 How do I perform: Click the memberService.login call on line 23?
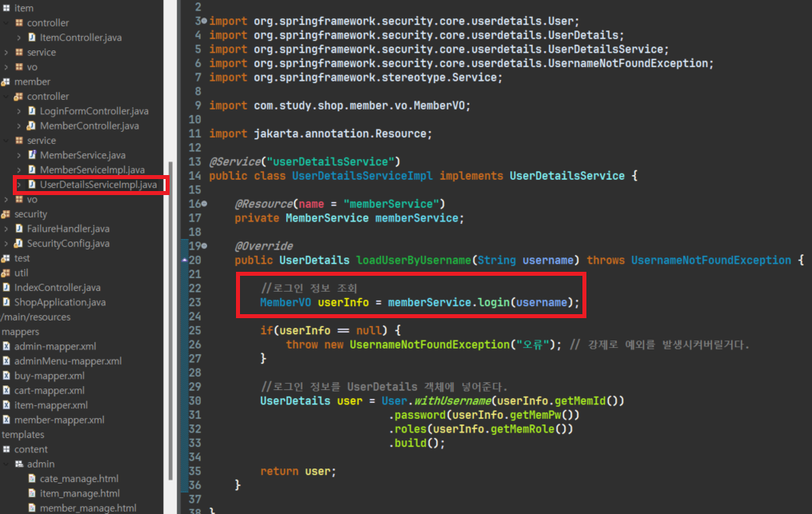(484, 302)
